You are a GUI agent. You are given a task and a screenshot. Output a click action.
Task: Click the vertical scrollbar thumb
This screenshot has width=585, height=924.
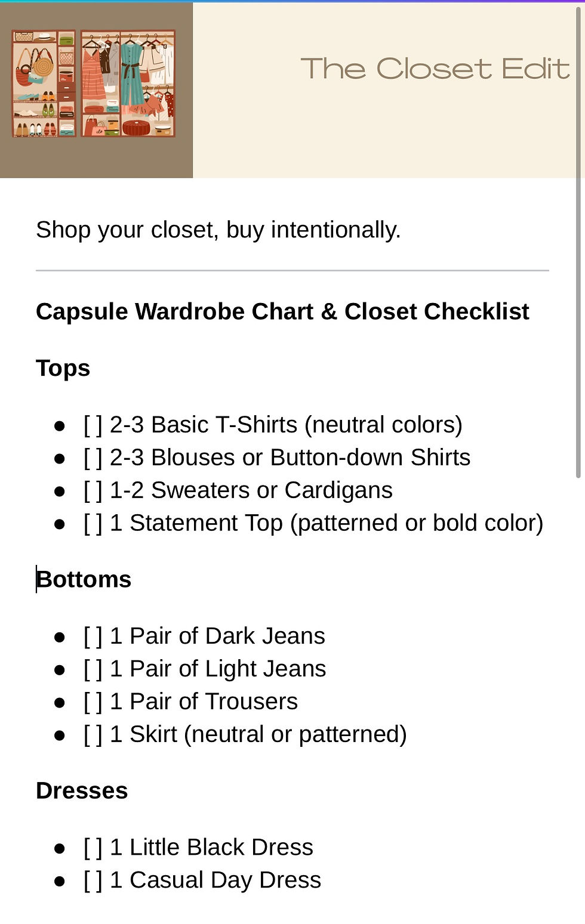578,239
